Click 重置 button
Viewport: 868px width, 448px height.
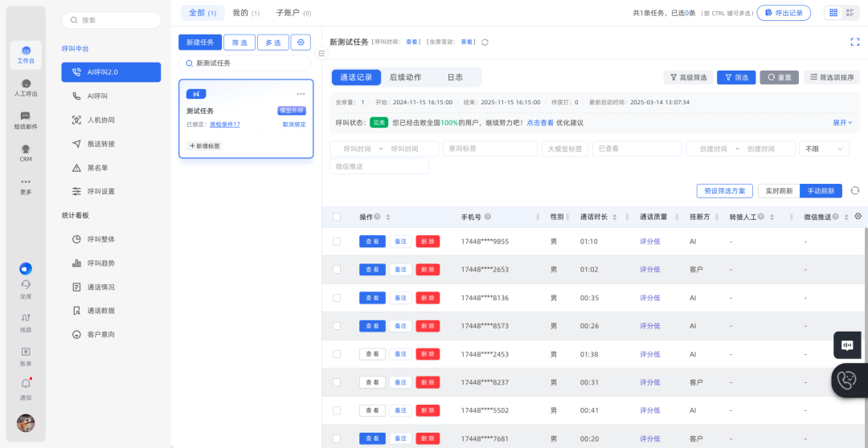pos(780,77)
